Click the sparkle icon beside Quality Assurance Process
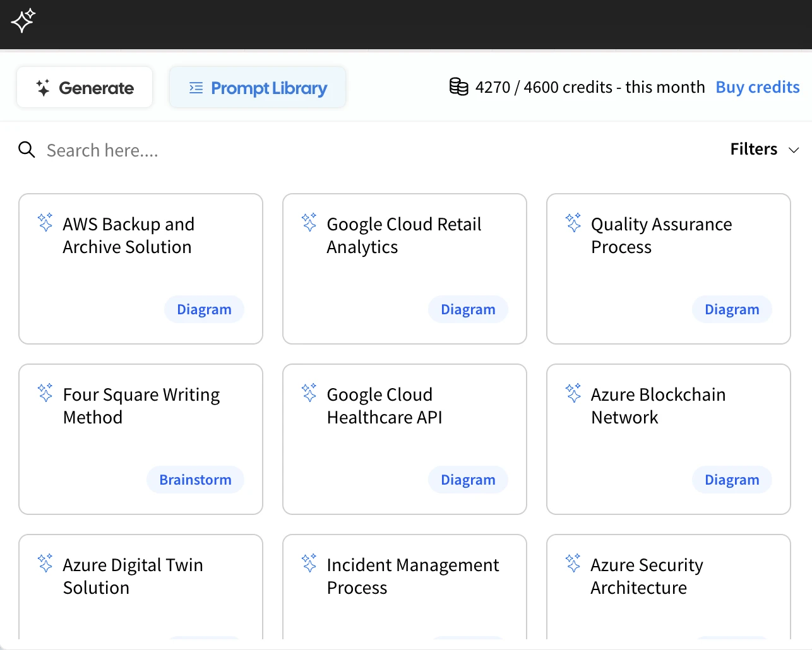The height and width of the screenshot is (650, 812). click(573, 222)
